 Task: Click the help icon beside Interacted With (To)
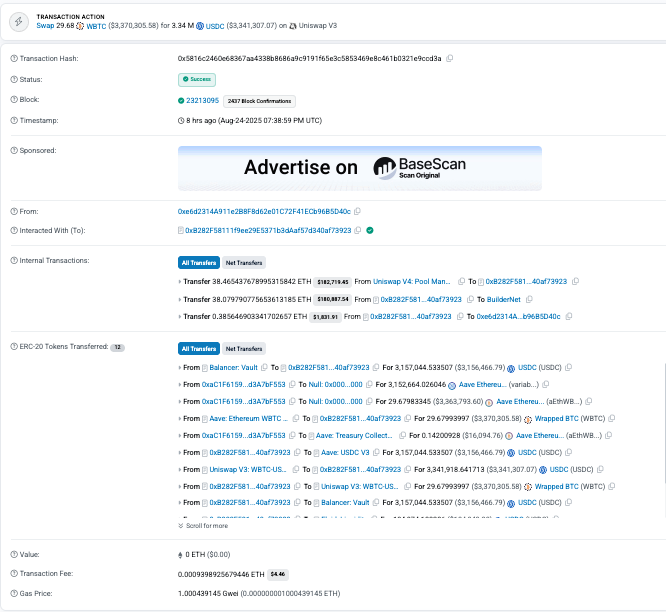coord(14,231)
